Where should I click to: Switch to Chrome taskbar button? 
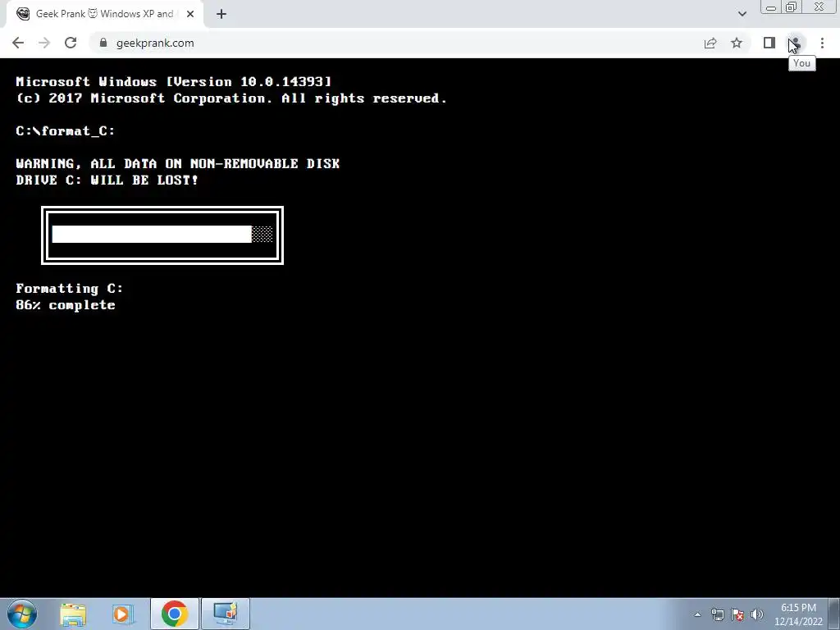coord(175,614)
